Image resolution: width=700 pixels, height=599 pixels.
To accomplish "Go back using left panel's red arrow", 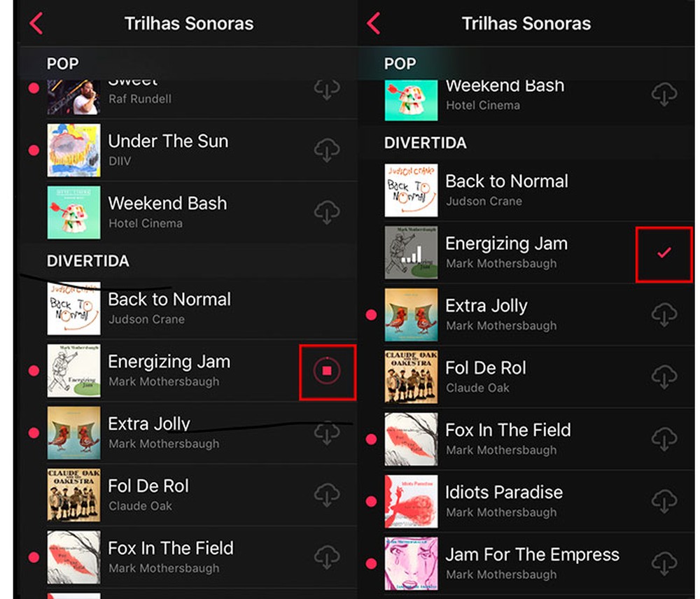I will (x=36, y=23).
